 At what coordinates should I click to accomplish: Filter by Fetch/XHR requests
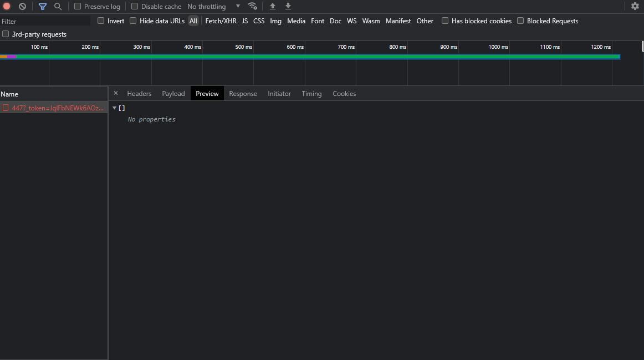point(221,21)
